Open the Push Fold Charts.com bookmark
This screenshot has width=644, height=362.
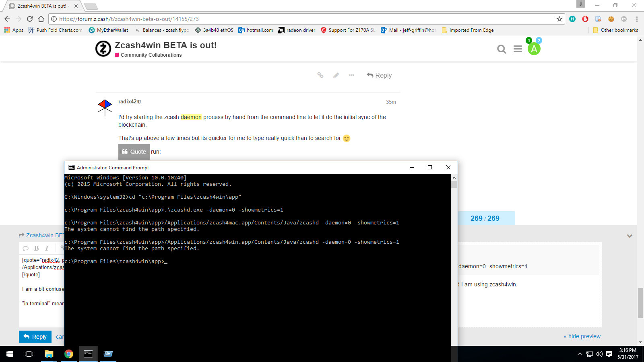point(56,30)
